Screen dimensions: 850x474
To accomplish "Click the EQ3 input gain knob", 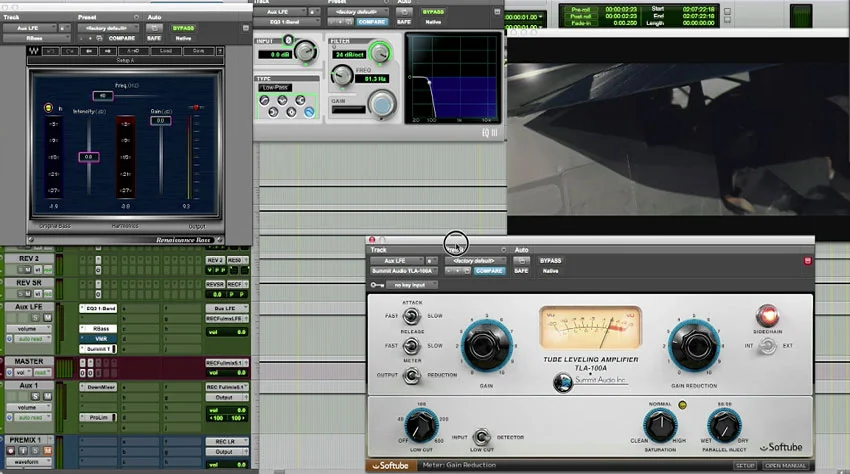I will (305, 52).
